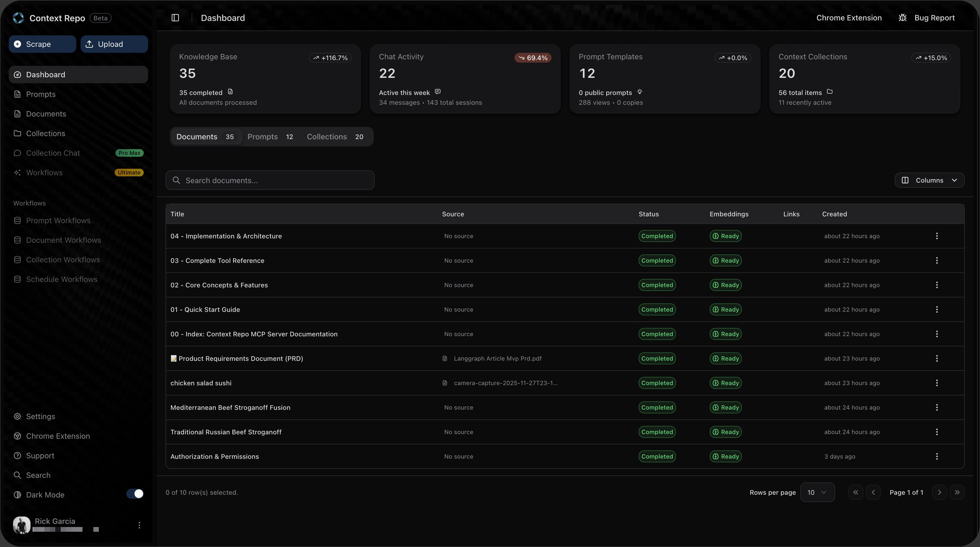980x547 pixels.
Task: Expand actions for Authorization & Permissions
Action: click(x=937, y=456)
